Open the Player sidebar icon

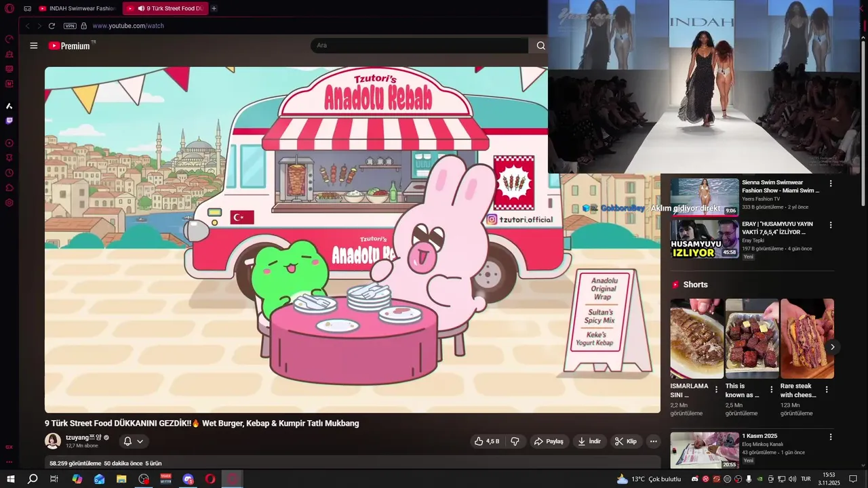click(9, 143)
